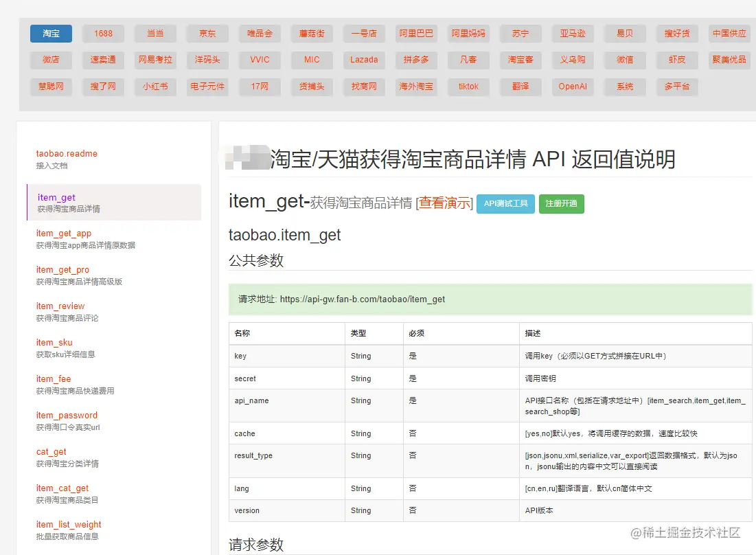756x555 pixels.
Task: Click the 'cache' parameter cell
Action: (x=287, y=433)
